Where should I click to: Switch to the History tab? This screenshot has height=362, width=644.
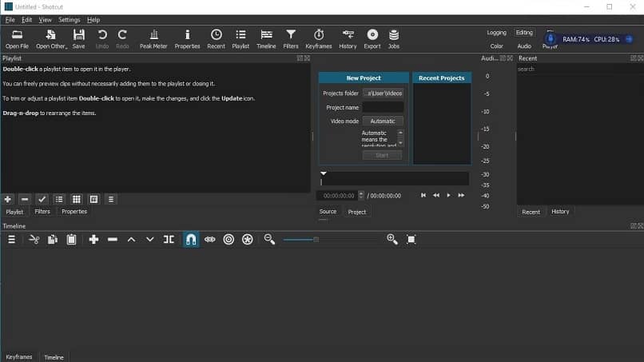[560, 212]
